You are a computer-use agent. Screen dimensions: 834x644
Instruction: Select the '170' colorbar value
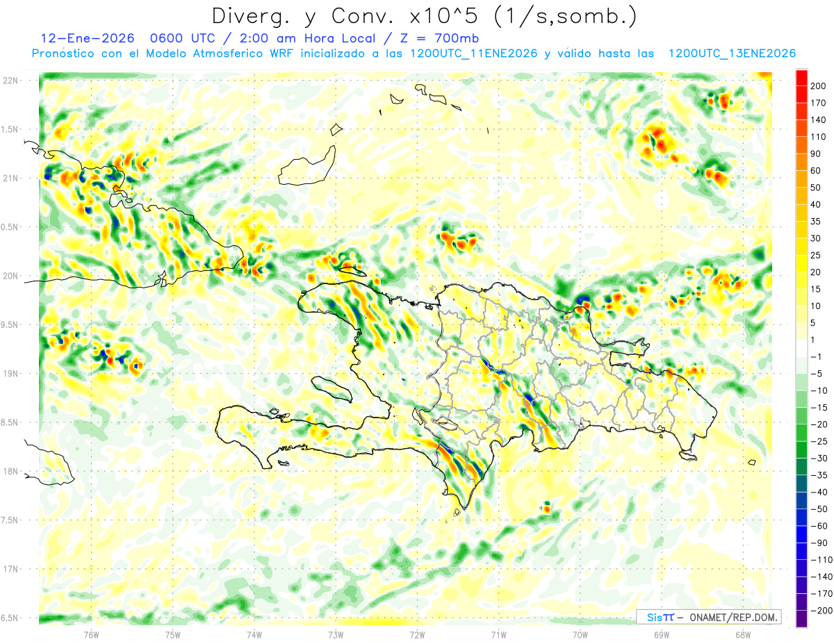(819, 104)
